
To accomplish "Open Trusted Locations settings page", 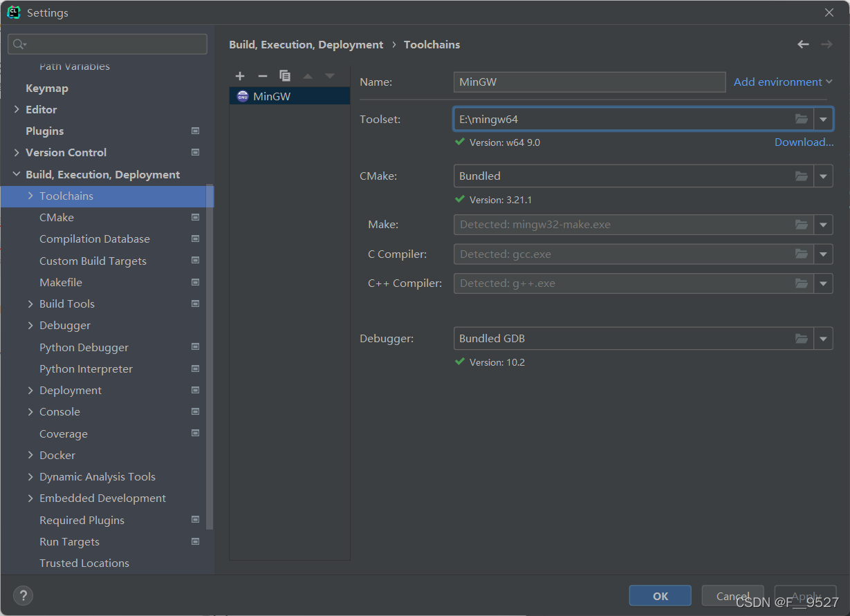I will (84, 563).
